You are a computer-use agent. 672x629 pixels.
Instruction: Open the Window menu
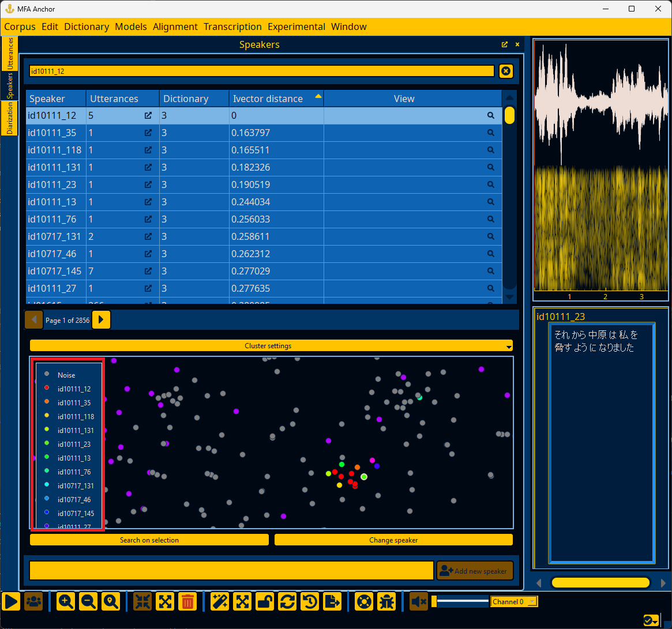(x=349, y=27)
